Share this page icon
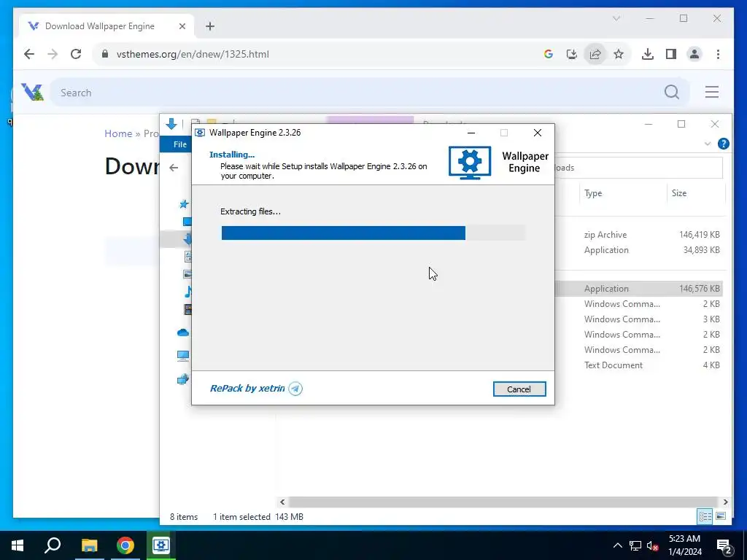747x560 pixels. [595, 54]
